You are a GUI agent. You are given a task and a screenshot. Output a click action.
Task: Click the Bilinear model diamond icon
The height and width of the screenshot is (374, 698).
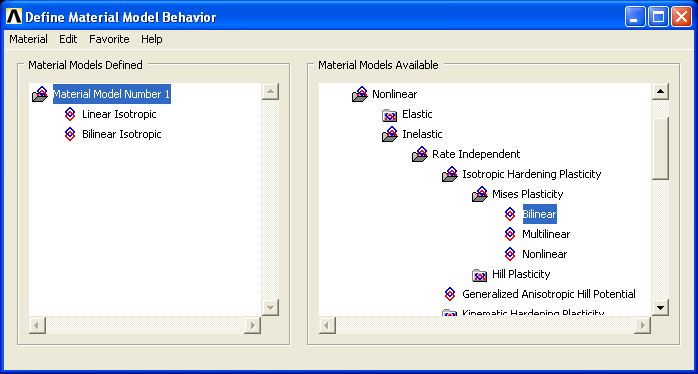pyautogui.click(x=510, y=214)
